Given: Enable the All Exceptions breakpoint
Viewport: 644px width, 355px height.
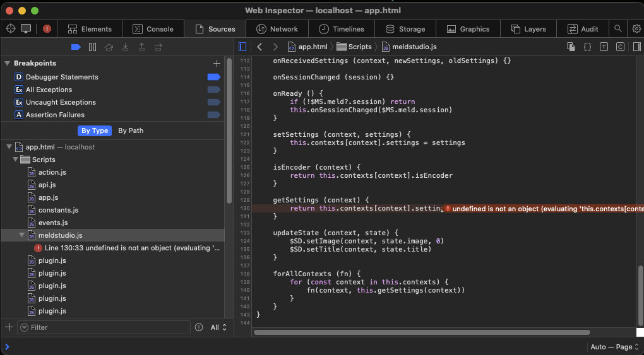Looking at the screenshot, I should click(213, 90).
